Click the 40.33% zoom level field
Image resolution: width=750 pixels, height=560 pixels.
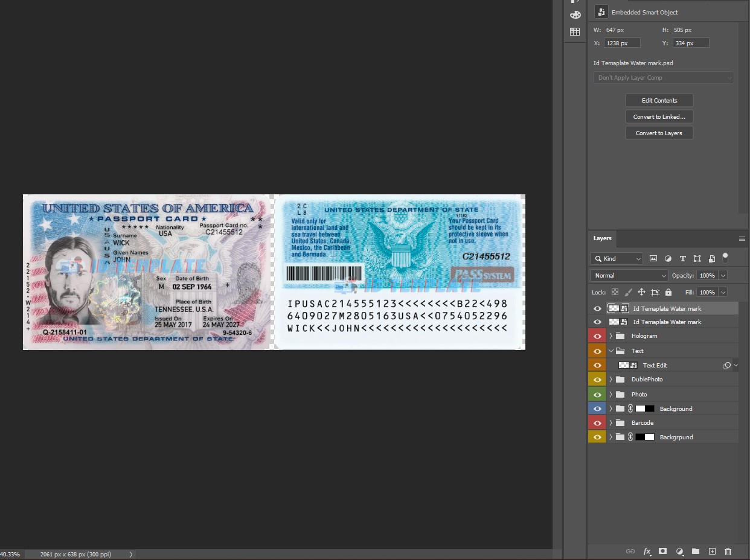pyautogui.click(x=11, y=554)
